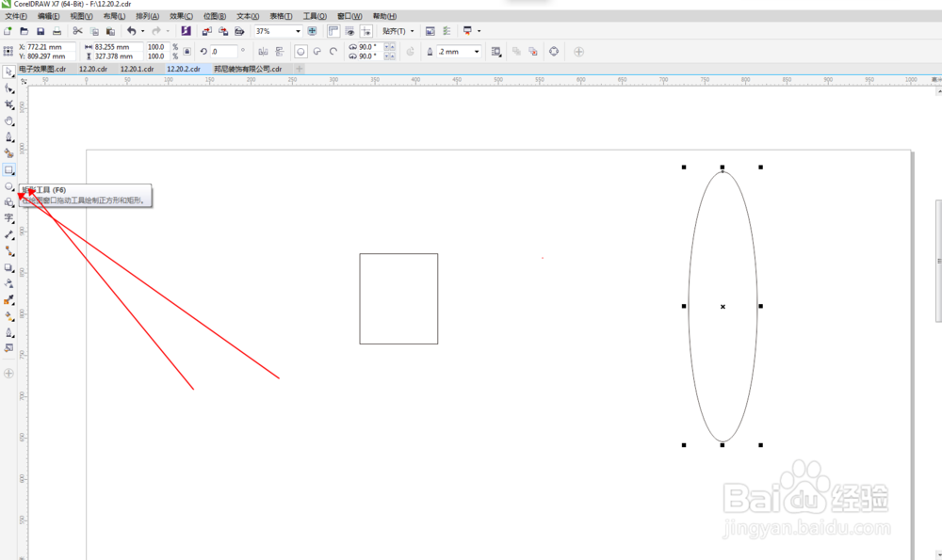
Task: Select the Text tool
Action: click(8, 218)
